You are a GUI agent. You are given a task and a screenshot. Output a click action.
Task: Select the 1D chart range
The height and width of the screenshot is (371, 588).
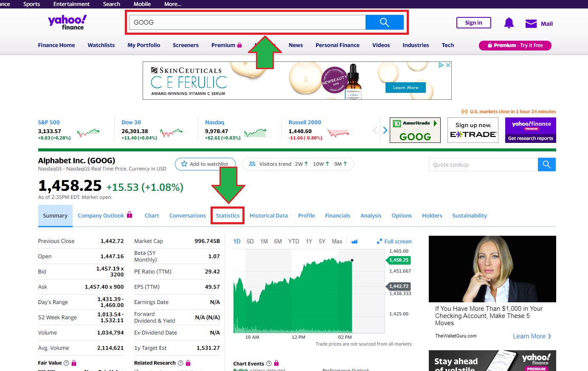[237, 241]
